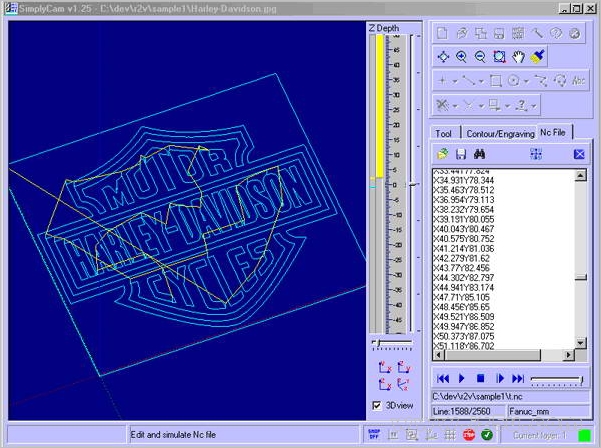Toggle the 3Dview checkbox

(376, 405)
